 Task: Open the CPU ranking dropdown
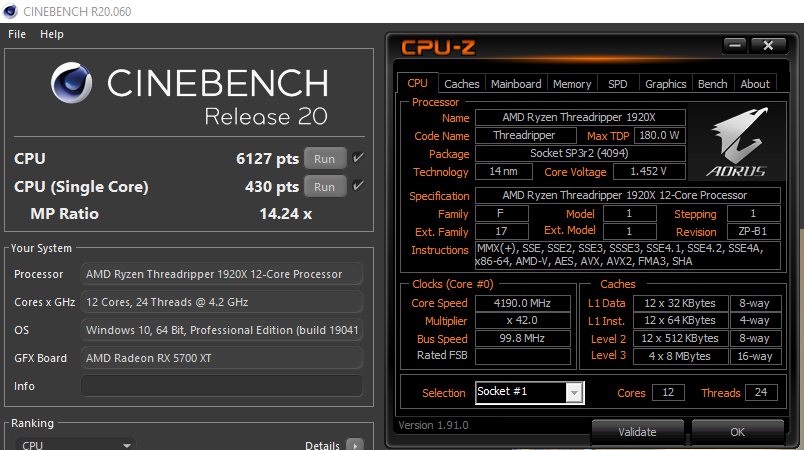click(75, 444)
